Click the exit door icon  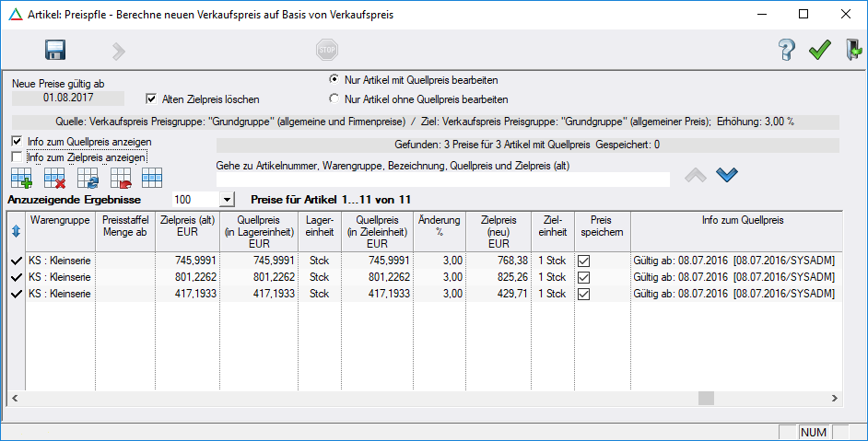point(852,51)
